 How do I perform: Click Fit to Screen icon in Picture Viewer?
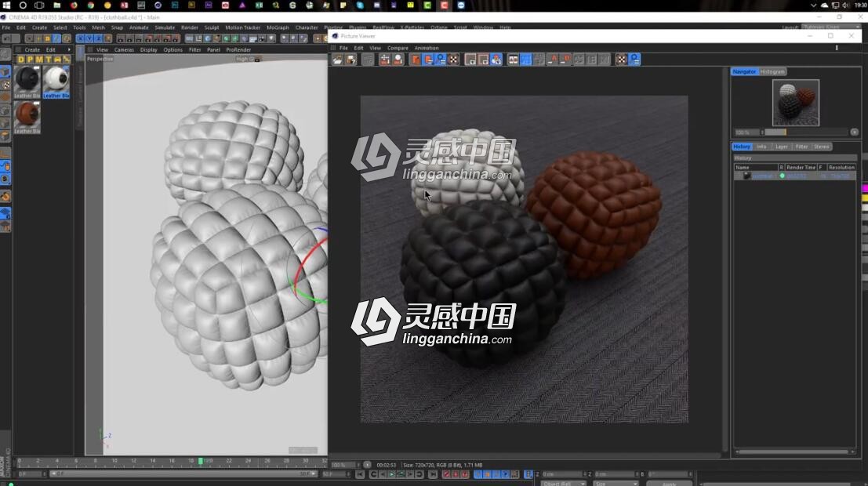385,60
